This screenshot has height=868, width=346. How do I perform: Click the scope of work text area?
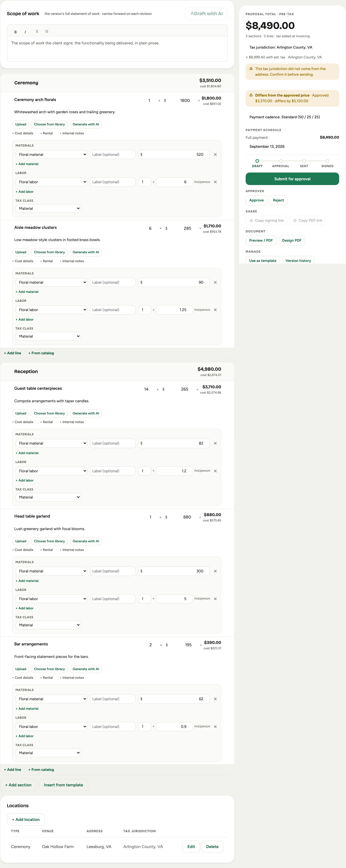[x=117, y=49]
